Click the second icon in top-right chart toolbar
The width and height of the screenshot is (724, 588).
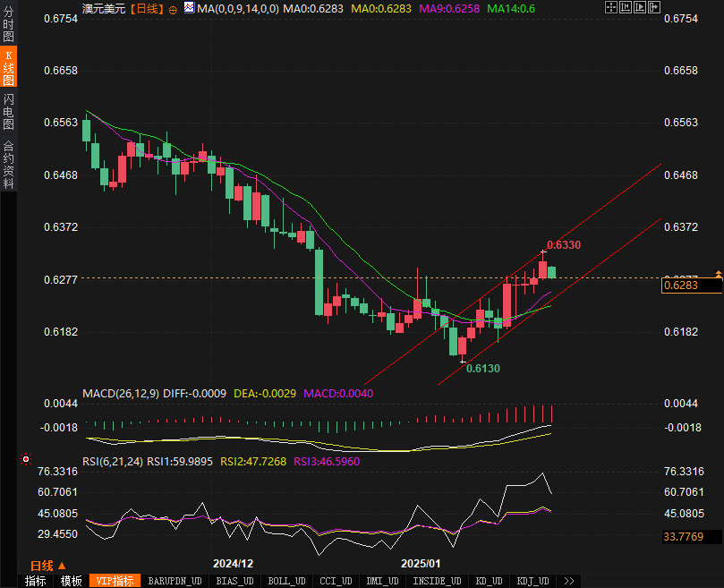point(626,7)
